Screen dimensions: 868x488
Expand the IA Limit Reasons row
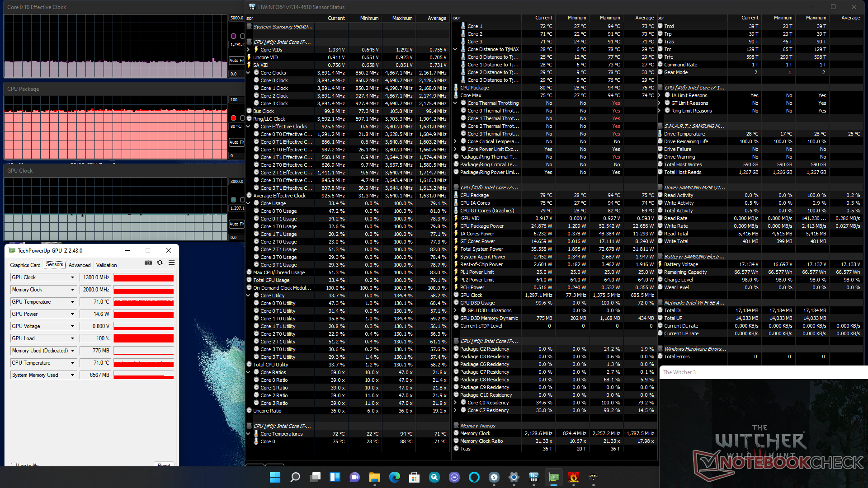click(660, 95)
